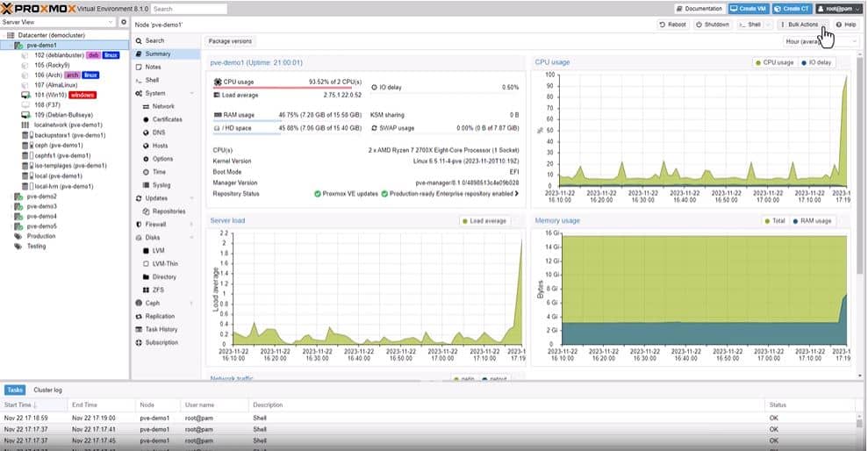The image size is (868, 451).
Task: Click the Create VM button
Action: [x=748, y=9]
